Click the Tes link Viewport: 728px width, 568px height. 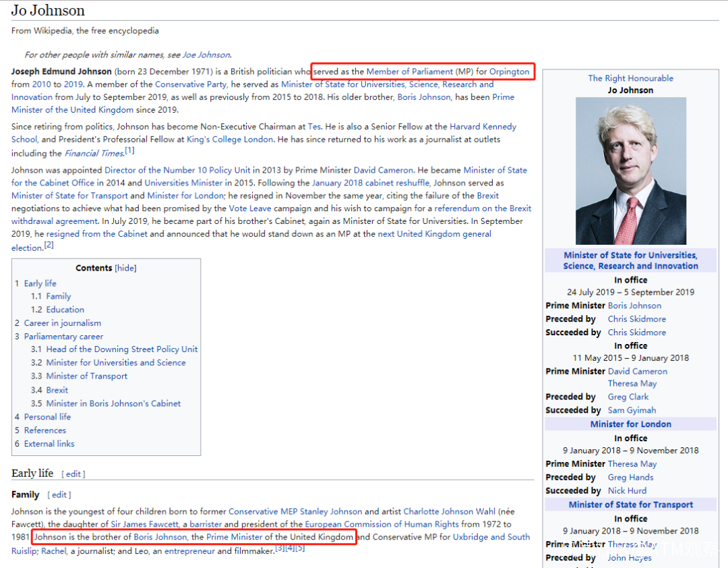point(314,126)
